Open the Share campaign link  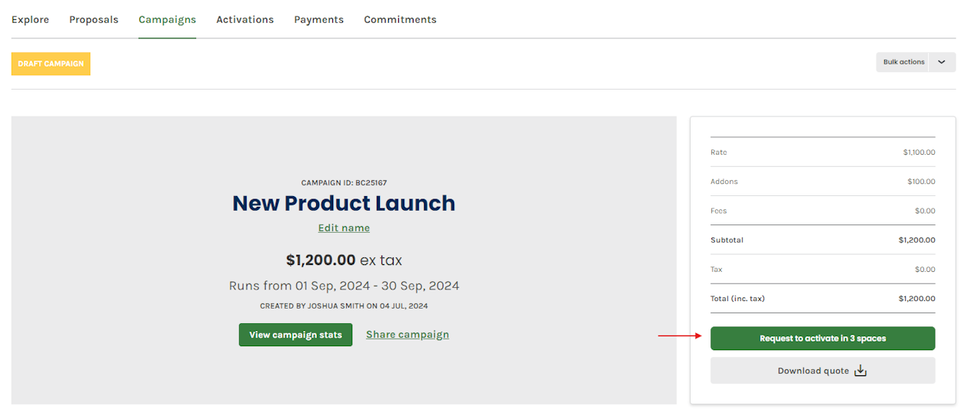point(407,335)
